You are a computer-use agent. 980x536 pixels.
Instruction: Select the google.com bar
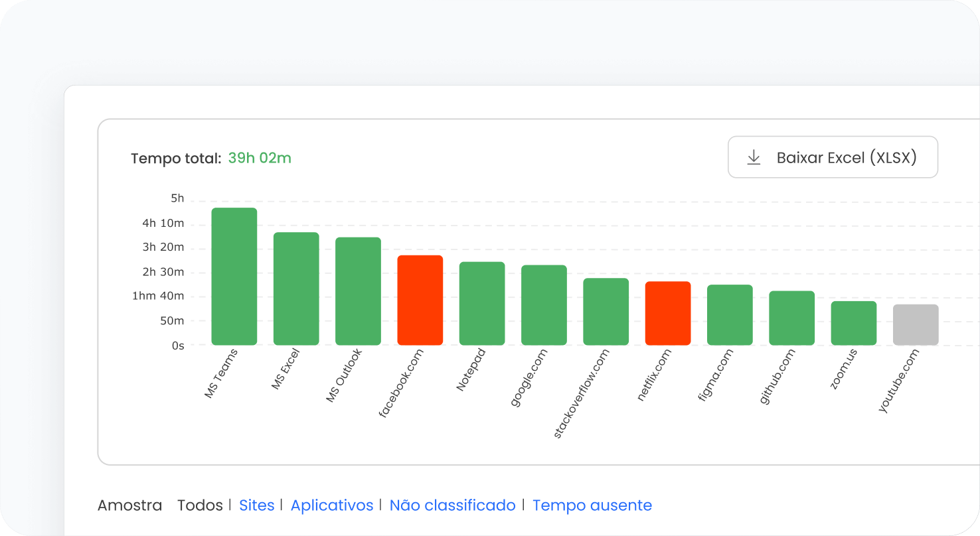544,305
